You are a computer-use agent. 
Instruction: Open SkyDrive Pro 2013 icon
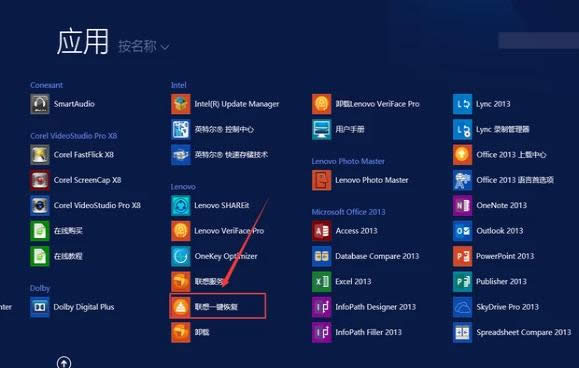(x=462, y=307)
